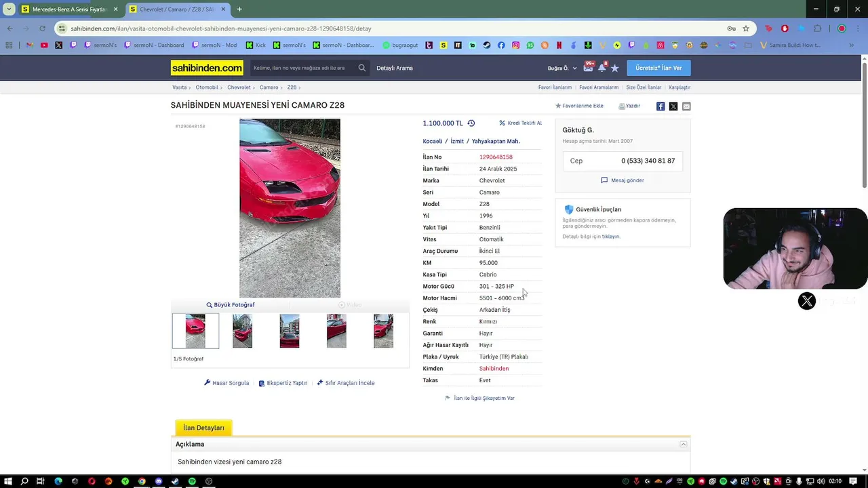Open the tab search dropdown arrow
868x488 pixels.
coord(8,9)
